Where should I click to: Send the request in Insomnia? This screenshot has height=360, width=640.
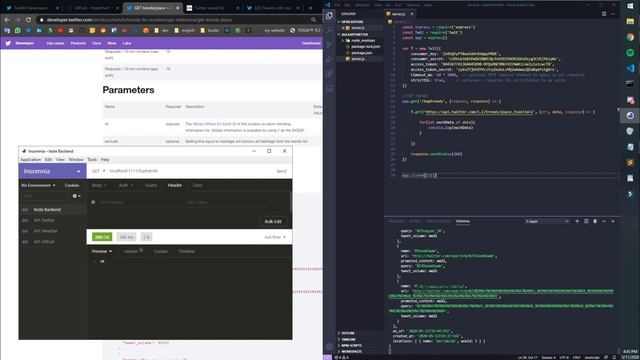pos(281,171)
